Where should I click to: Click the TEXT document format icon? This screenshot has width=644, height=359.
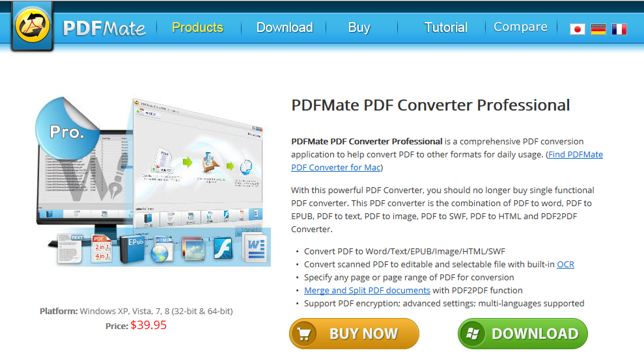pyautogui.click(x=70, y=248)
